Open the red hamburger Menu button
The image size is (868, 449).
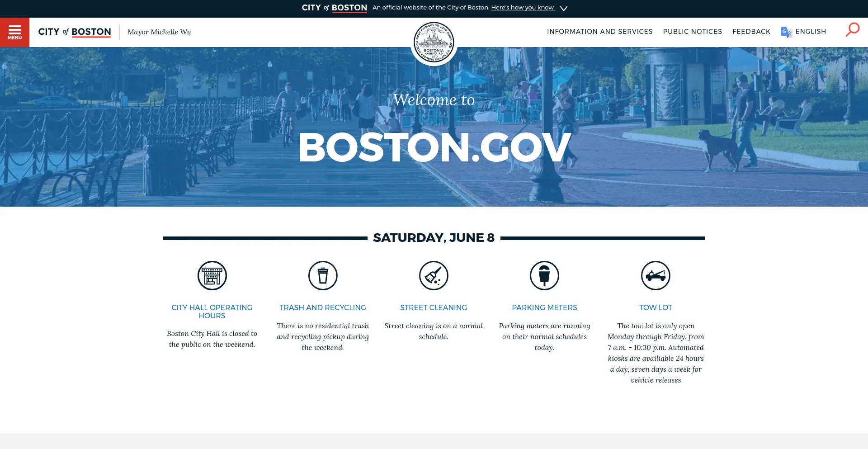(14, 32)
